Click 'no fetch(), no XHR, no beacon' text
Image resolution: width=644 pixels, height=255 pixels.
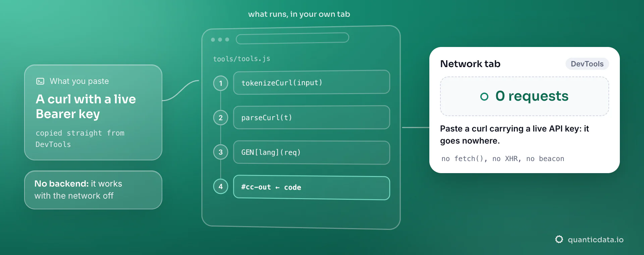[503, 159]
